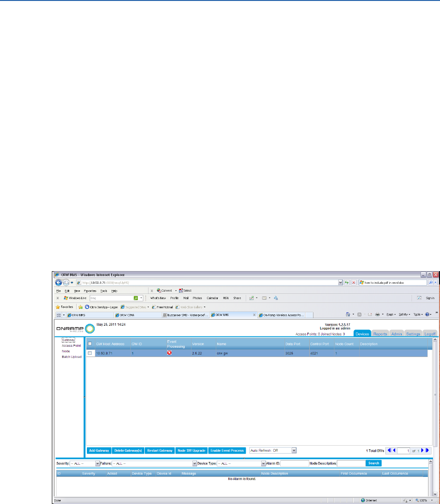Image resolution: width=440 pixels, height=504 pixels.
Task: Click the Read Mail icon in command bar
Action: [370, 315]
